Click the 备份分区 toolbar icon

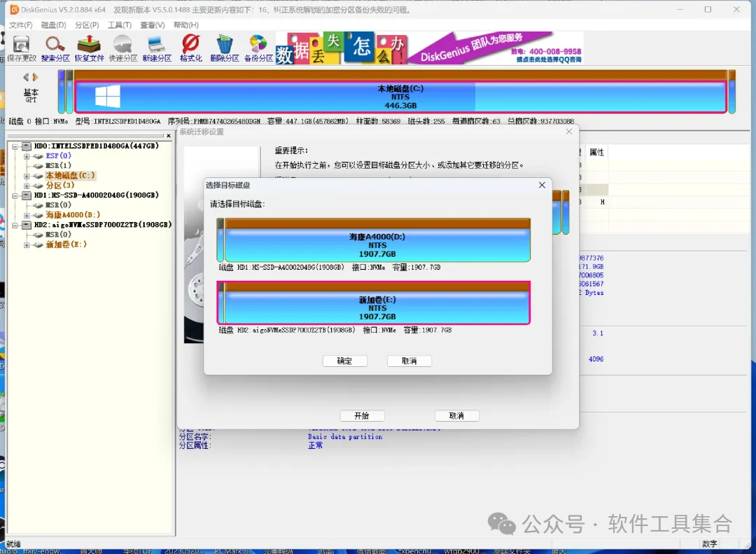258,46
